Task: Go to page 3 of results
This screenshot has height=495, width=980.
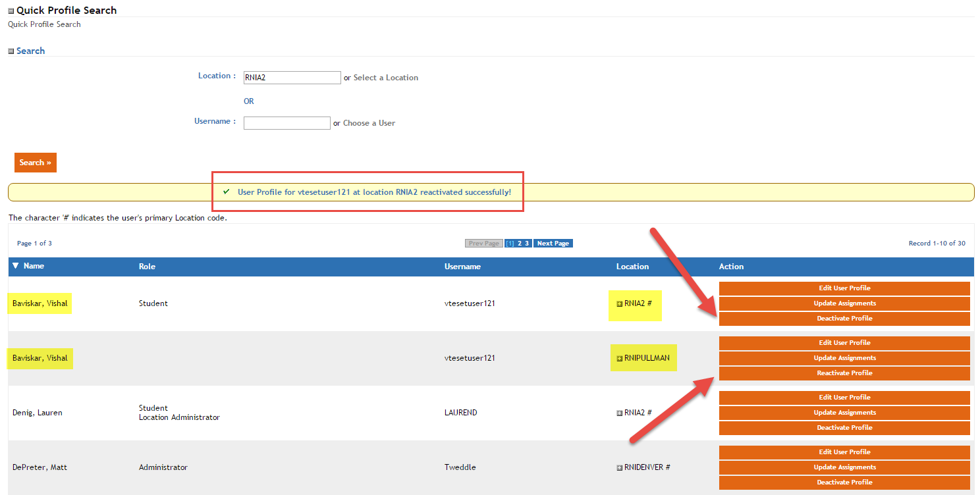Action: tap(527, 244)
